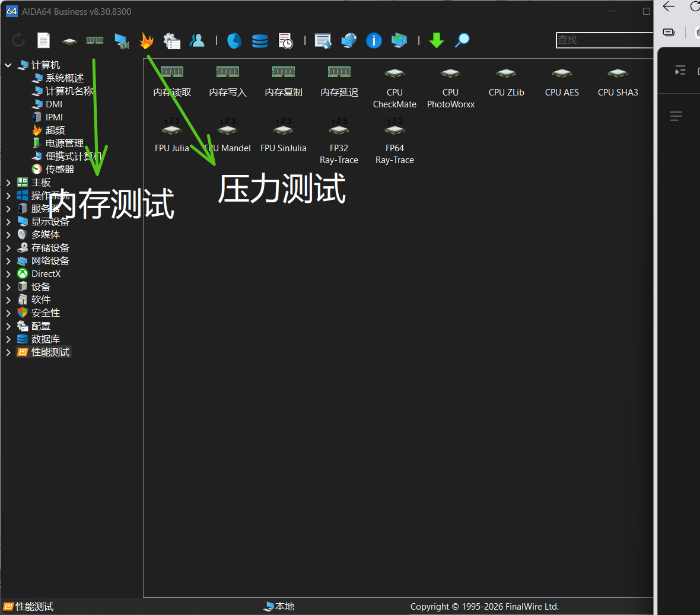Expand the 存储设备 tree node
This screenshot has width=700, height=615.
click(x=8, y=248)
